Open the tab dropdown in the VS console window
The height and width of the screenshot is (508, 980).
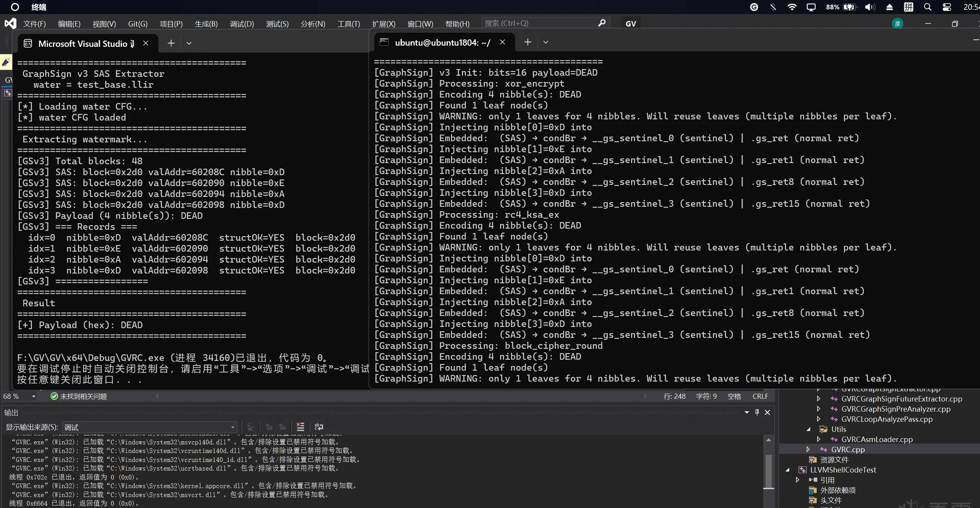click(x=189, y=43)
